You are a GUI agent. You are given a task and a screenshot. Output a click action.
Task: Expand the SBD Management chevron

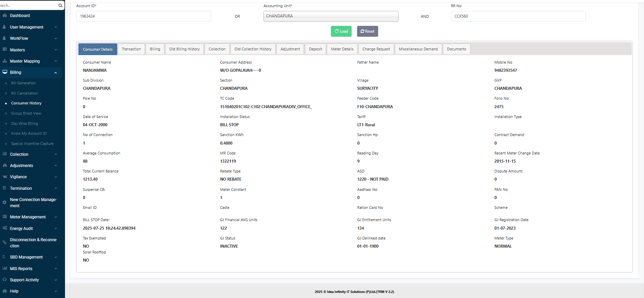click(56, 257)
